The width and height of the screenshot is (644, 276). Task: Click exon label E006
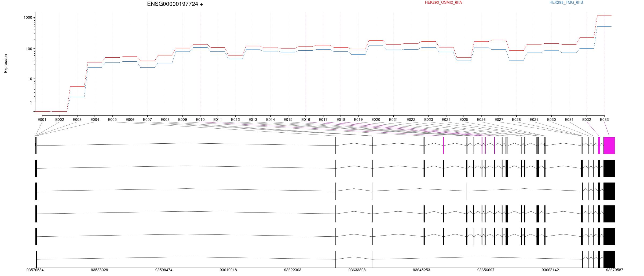pos(130,120)
